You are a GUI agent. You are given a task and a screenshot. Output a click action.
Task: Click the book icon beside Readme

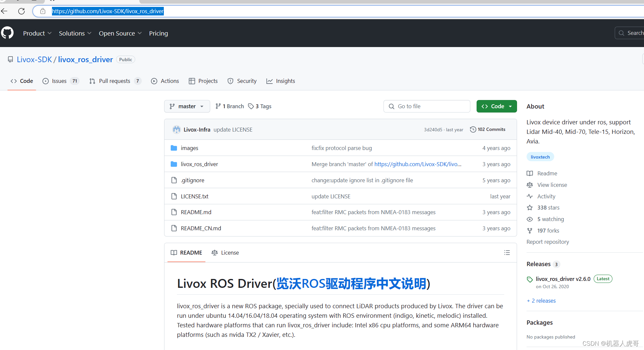(530, 173)
